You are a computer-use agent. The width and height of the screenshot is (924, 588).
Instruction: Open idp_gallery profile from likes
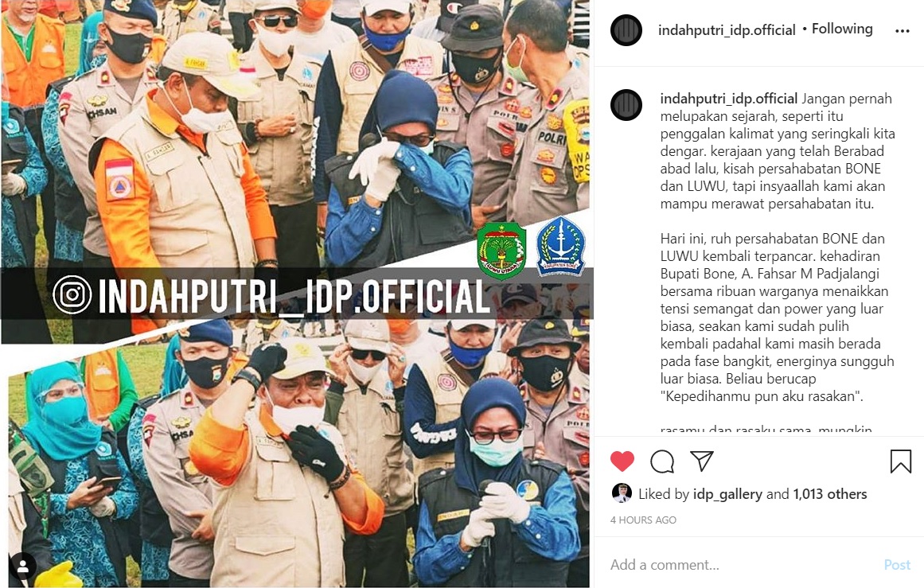coord(727,494)
